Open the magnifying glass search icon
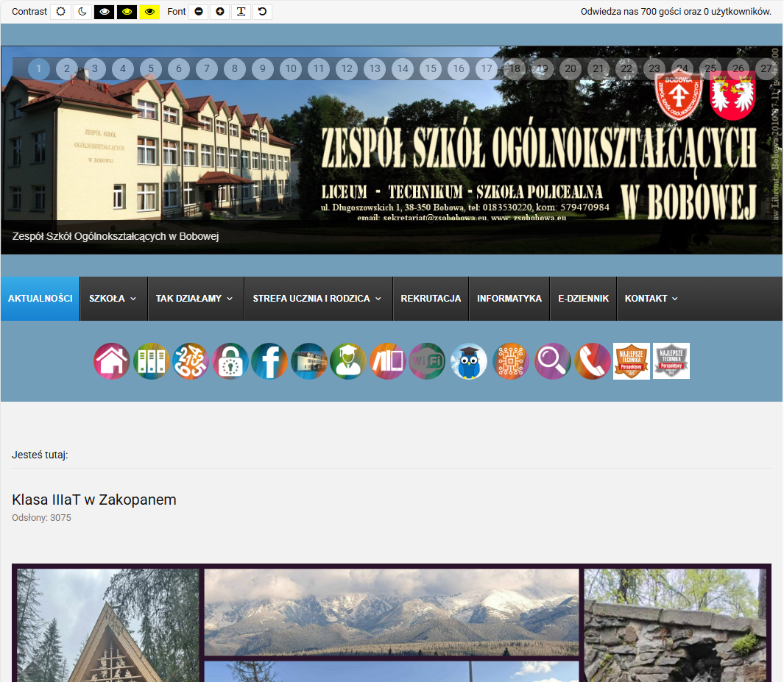Image resolution: width=784 pixels, height=682 pixels. point(553,361)
